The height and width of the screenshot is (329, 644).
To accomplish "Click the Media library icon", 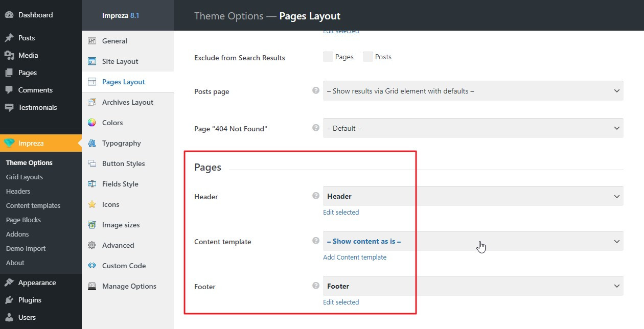I will (9, 55).
